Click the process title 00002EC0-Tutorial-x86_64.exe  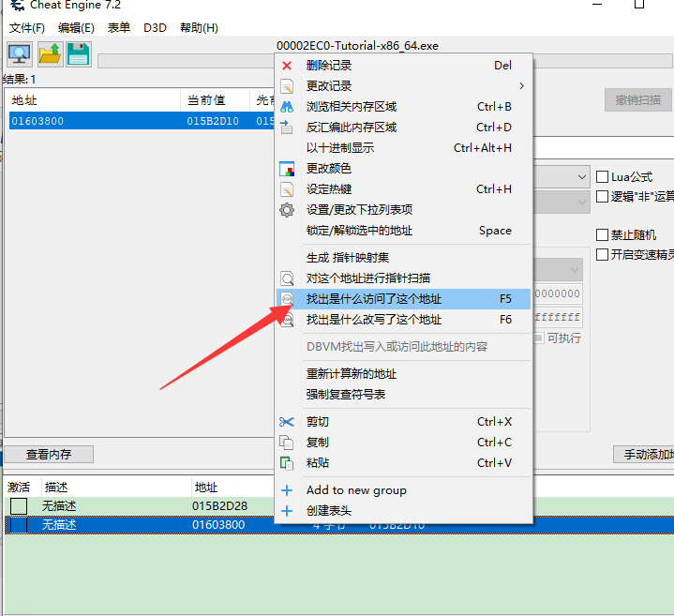pyautogui.click(x=358, y=46)
